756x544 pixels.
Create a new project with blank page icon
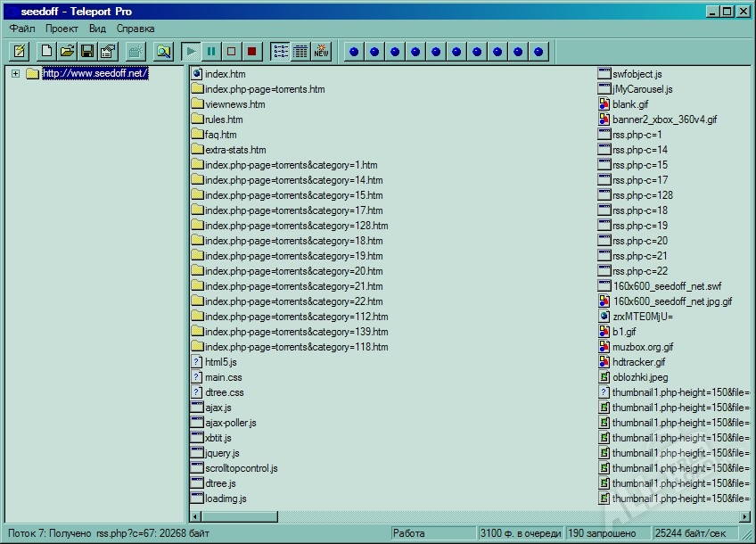point(46,52)
